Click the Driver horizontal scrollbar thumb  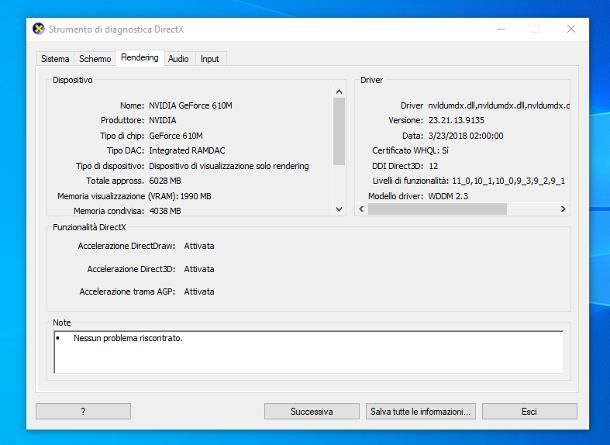pos(437,209)
